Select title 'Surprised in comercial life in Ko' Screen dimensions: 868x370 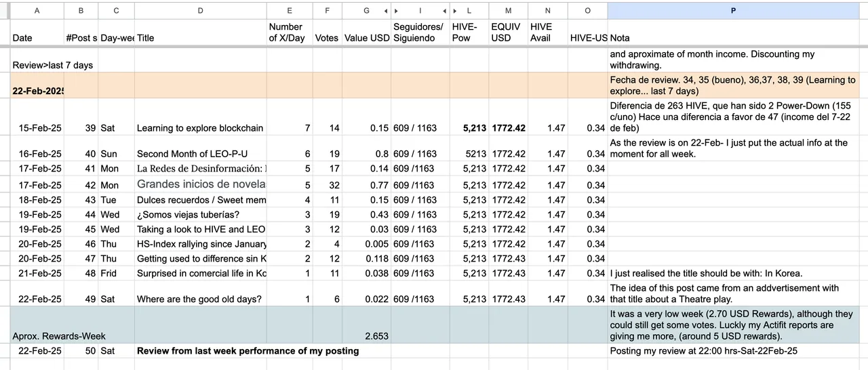tap(200, 273)
